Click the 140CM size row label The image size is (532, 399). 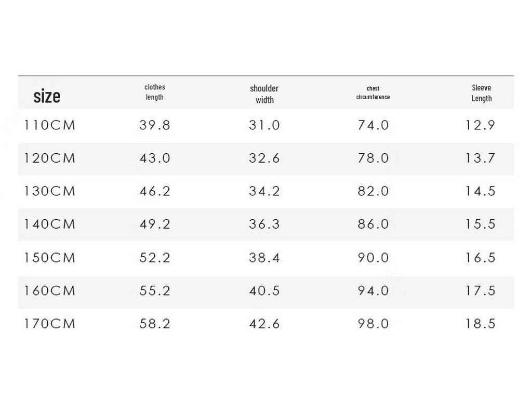tap(49, 224)
